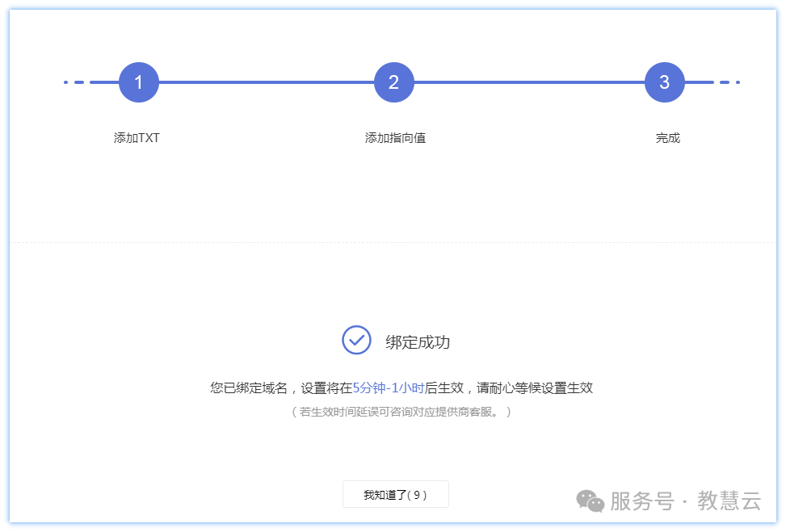This screenshot has height=532, width=786.
Task: Click the step 2 circle
Action: (393, 82)
